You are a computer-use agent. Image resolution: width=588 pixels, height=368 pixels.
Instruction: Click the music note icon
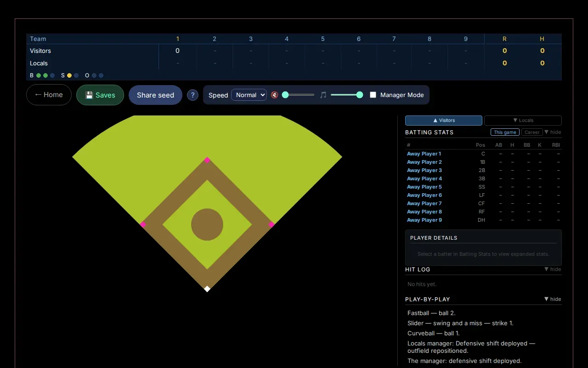(x=323, y=95)
